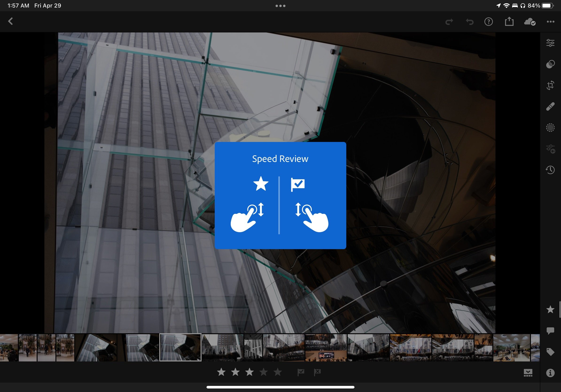Open the Keywords tag panel

click(x=550, y=352)
